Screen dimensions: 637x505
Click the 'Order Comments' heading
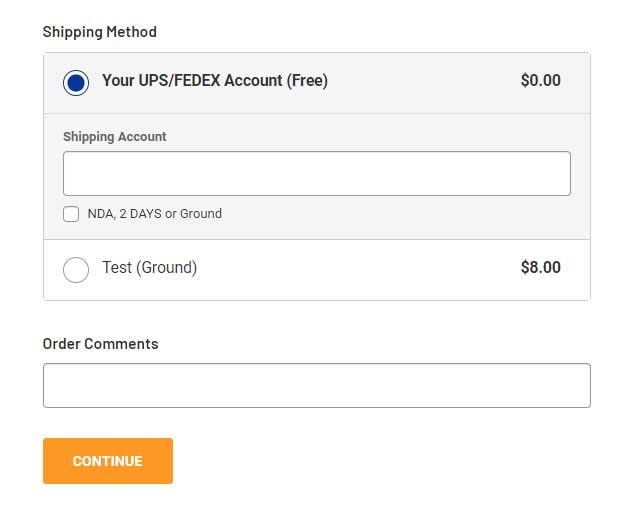coord(100,344)
